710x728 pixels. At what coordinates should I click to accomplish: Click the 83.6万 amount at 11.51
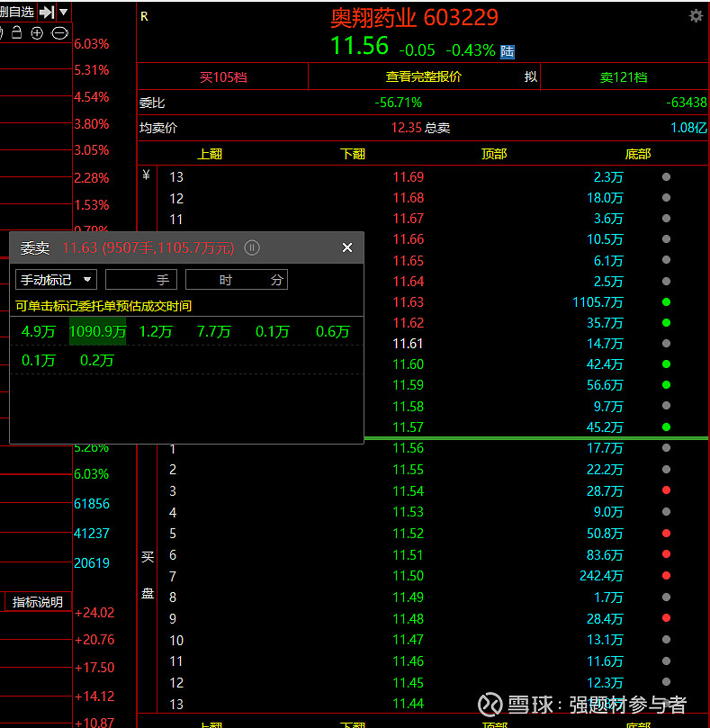(605, 555)
